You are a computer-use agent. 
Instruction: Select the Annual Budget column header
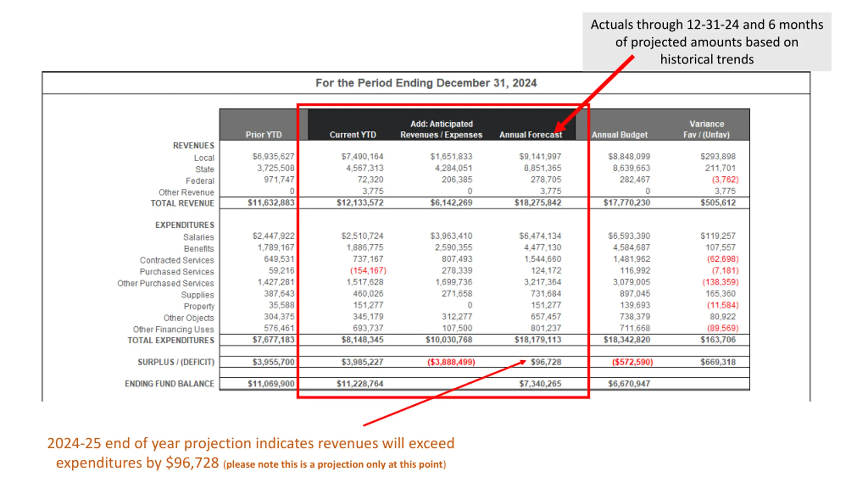[x=619, y=135]
